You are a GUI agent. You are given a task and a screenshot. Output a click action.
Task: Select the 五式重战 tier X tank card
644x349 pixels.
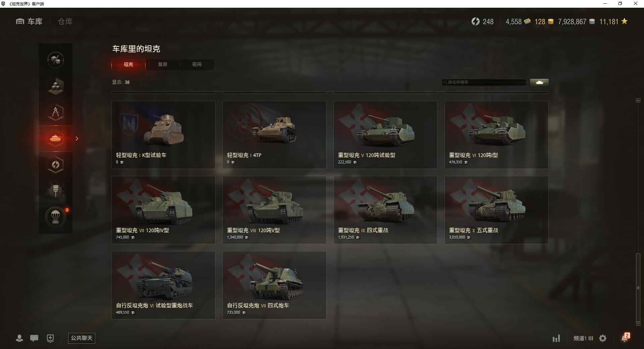point(496,210)
